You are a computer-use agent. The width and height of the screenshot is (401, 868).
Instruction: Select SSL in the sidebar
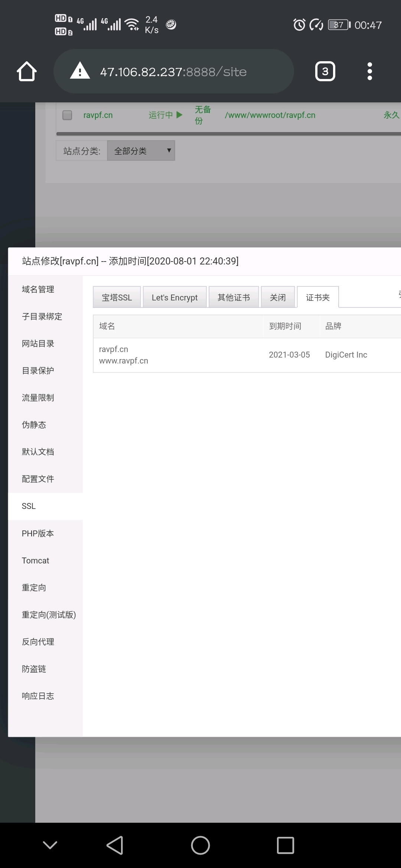pos(45,506)
